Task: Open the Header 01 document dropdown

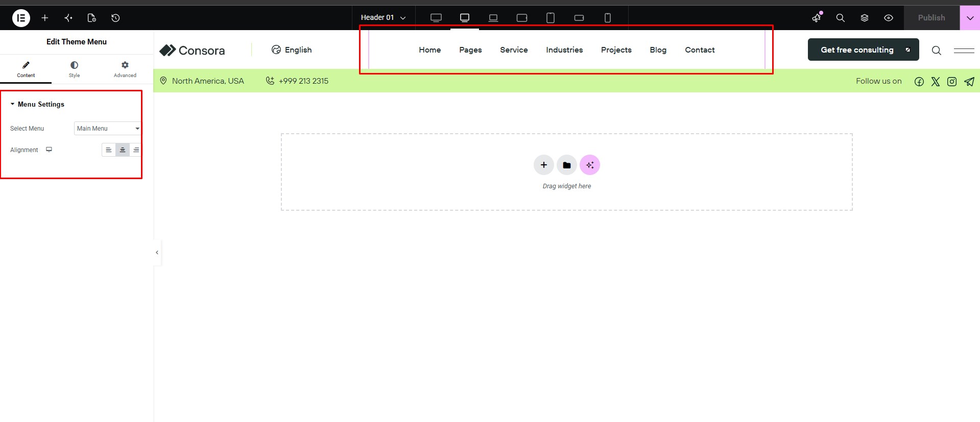Action: click(x=384, y=18)
